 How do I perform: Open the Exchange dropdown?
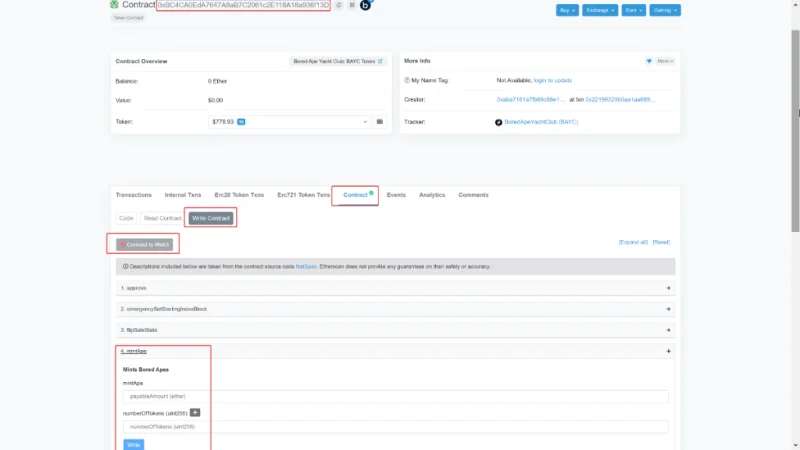tap(599, 10)
